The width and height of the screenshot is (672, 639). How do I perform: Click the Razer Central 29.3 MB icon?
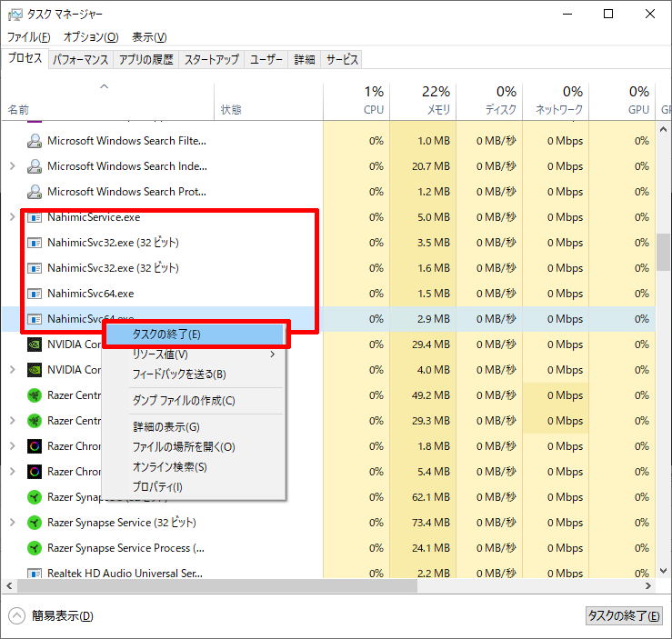tap(35, 421)
